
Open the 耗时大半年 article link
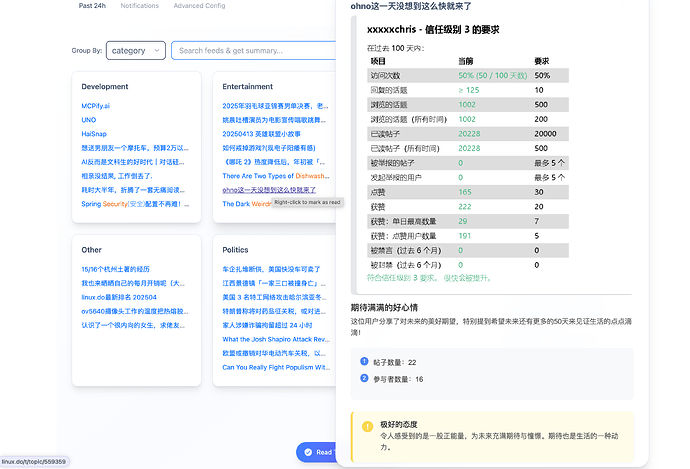click(133, 190)
